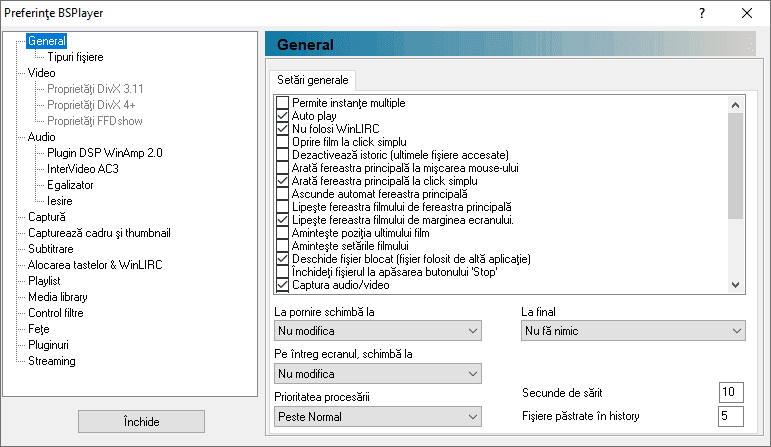The height and width of the screenshot is (447, 771).
Task: Enable Oprire film la click simplu
Action: (x=282, y=142)
